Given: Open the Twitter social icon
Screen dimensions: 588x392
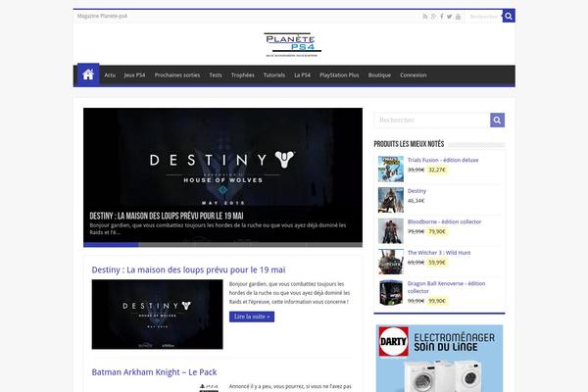Looking at the screenshot, I should (x=449, y=17).
